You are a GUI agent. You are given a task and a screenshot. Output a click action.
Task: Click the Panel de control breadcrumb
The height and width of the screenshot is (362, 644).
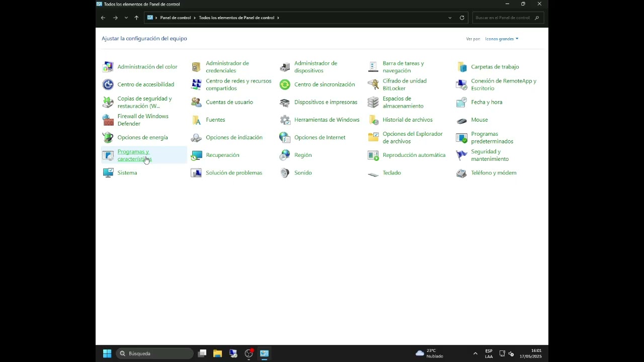pyautogui.click(x=175, y=18)
